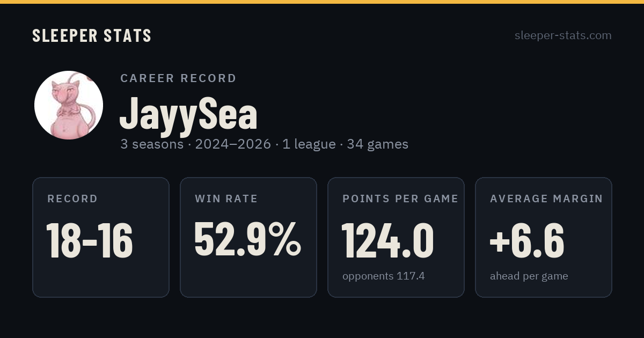
Task: Click the seasons and games summary line
Action: (x=265, y=144)
